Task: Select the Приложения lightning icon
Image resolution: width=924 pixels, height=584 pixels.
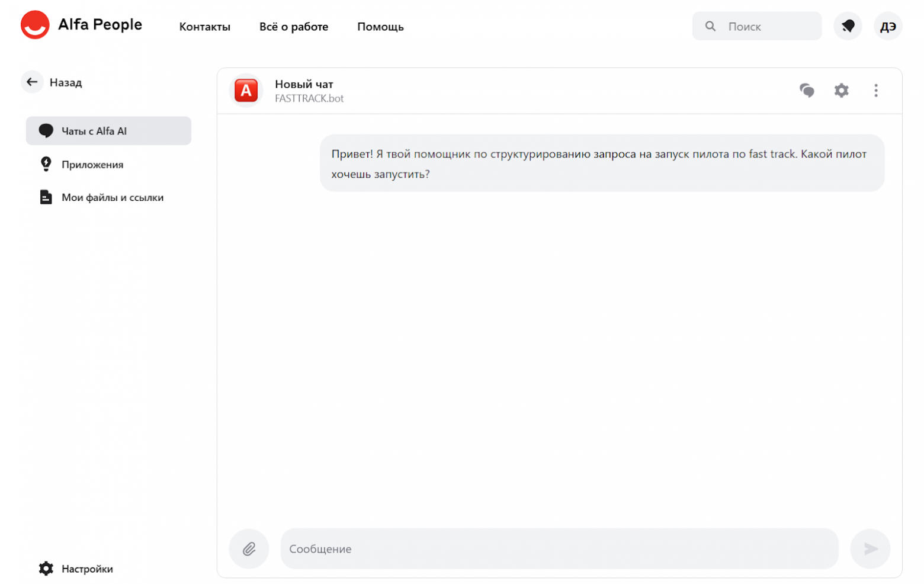Action: (x=46, y=164)
